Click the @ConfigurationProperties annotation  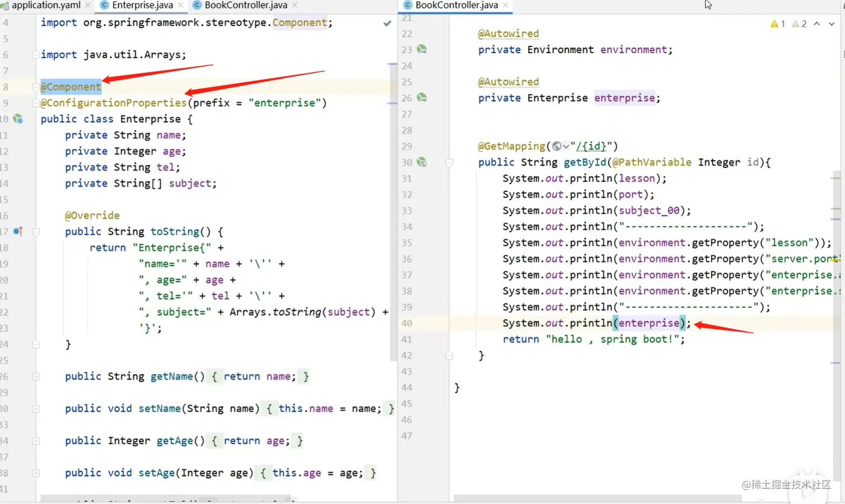coord(113,103)
